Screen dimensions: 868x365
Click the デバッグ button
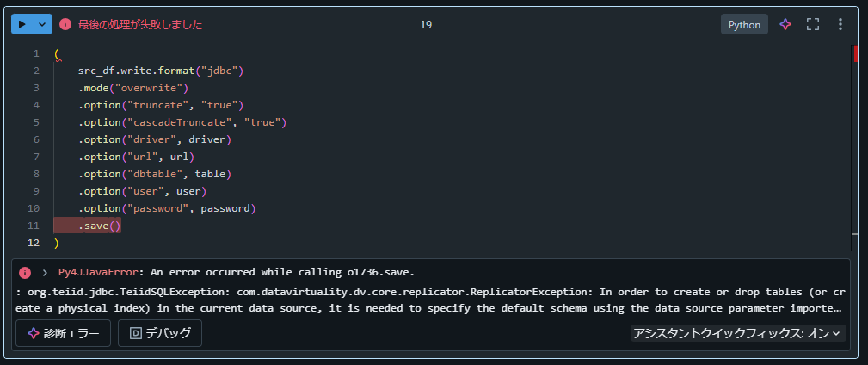160,333
